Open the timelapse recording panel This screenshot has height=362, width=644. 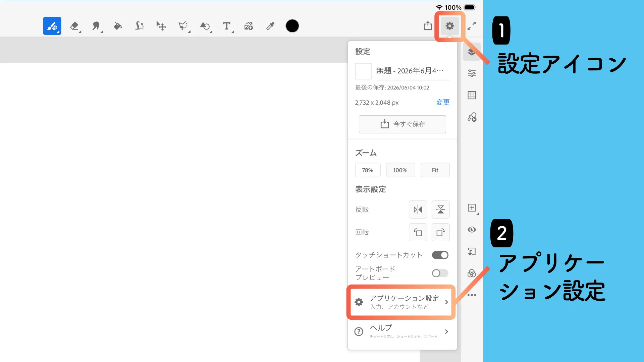(472, 117)
